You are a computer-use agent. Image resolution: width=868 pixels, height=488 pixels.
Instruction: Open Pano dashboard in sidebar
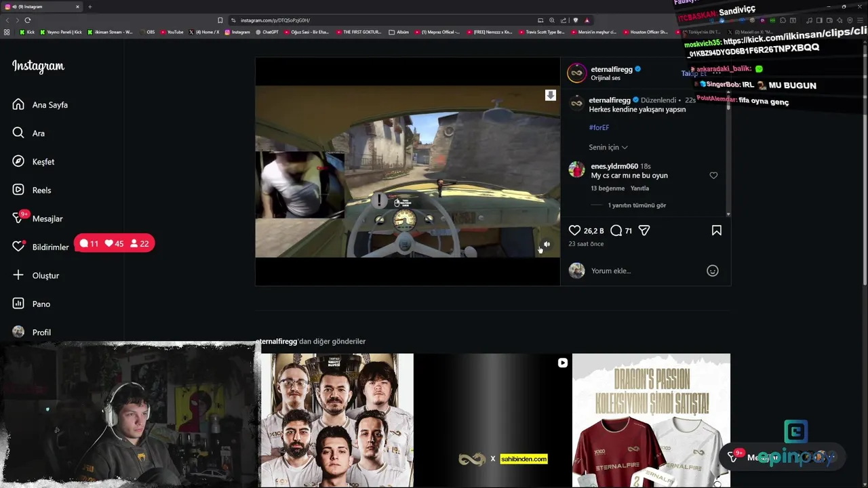31,304
